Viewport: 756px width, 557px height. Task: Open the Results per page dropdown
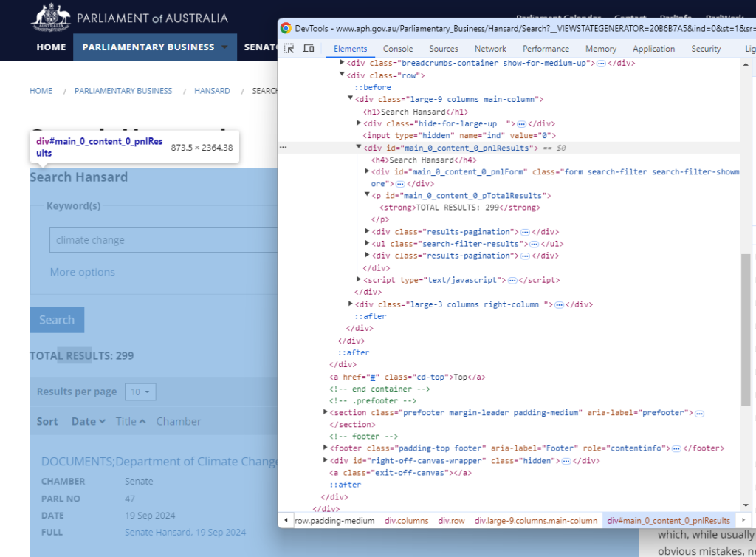pyautogui.click(x=140, y=392)
